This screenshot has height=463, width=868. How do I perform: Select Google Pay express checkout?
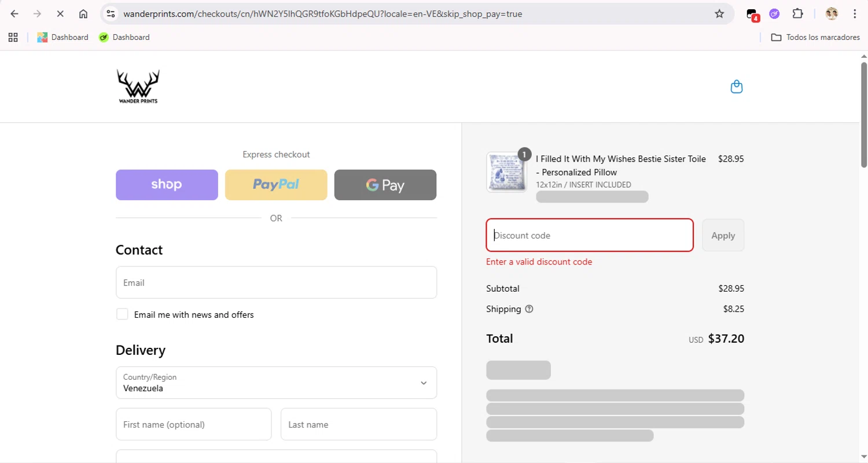coord(385,185)
